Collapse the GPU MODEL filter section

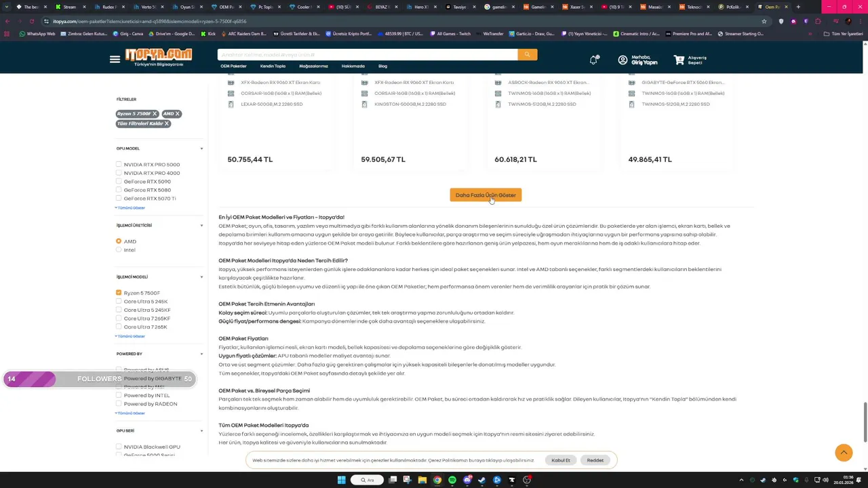coord(201,148)
